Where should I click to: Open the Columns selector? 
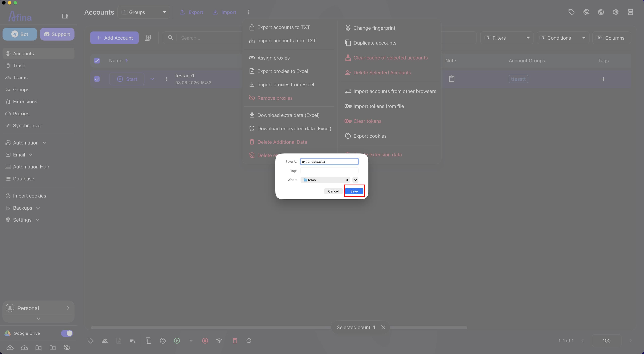(611, 38)
